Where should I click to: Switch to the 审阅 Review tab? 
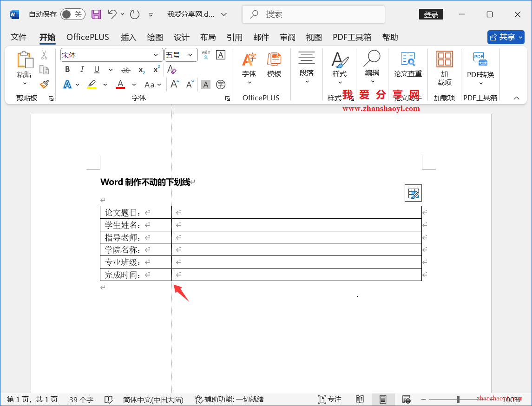coord(288,37)
